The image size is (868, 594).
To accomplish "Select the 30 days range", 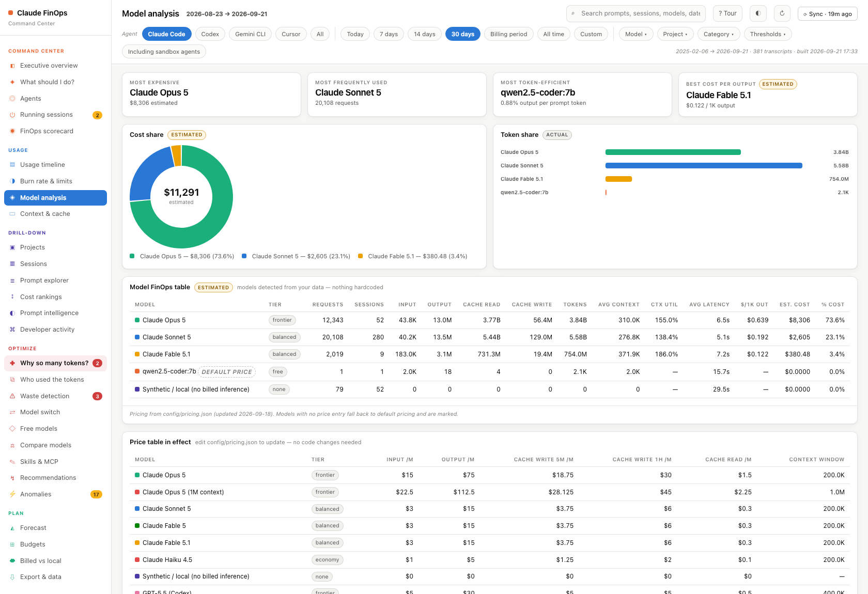I will click(462, 34).
